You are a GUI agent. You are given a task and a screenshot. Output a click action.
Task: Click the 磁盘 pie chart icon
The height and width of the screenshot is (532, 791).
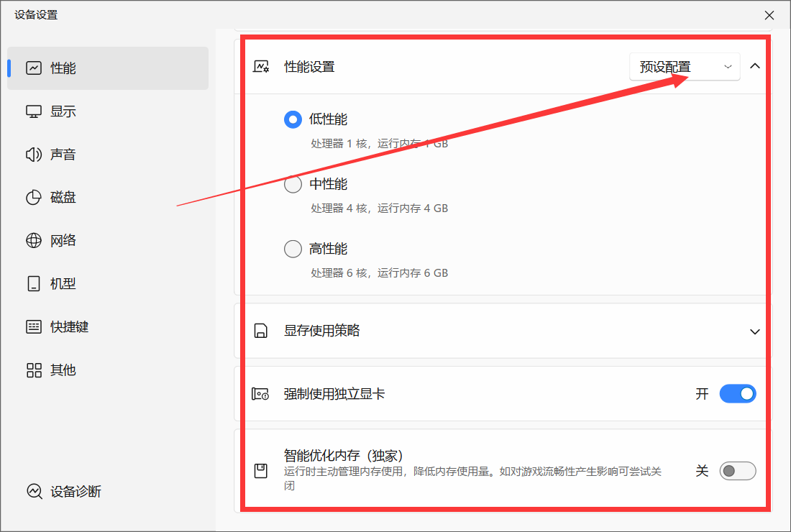(x=34, y=198)
